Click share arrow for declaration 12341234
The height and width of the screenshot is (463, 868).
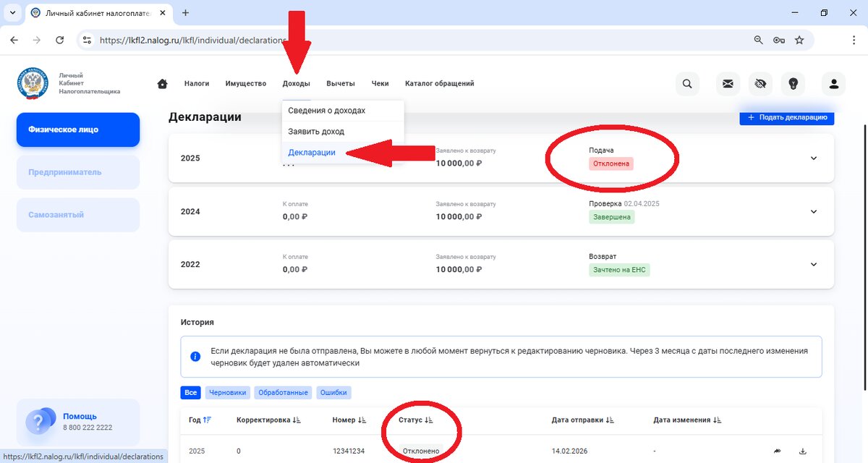(778, 451)
